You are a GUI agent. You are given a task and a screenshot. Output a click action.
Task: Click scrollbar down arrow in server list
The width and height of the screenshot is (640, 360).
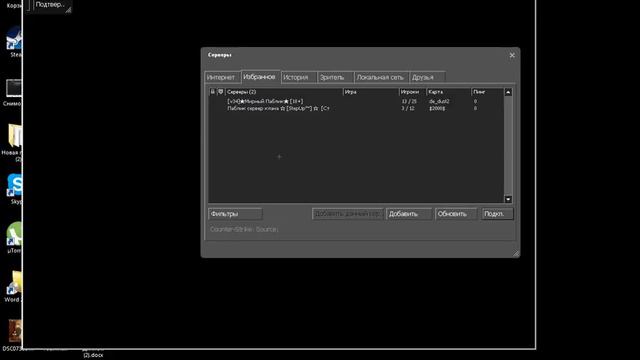(x=508, y=199)
